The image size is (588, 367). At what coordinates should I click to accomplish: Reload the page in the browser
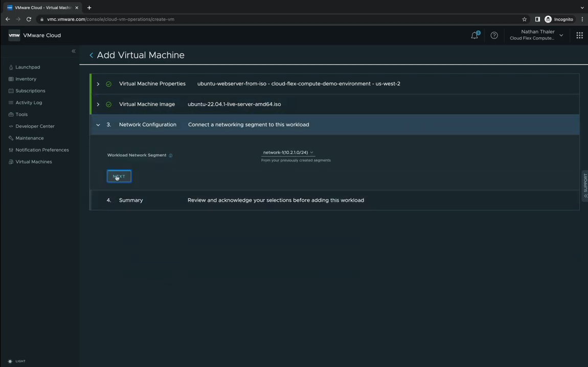pos(29,19)
